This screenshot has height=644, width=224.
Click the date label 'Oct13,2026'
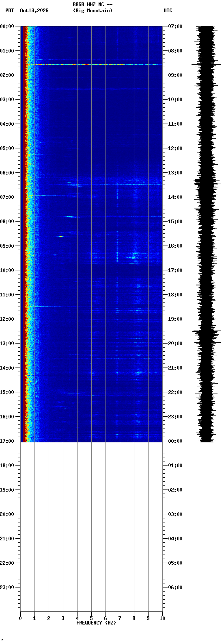pos(34,11)
